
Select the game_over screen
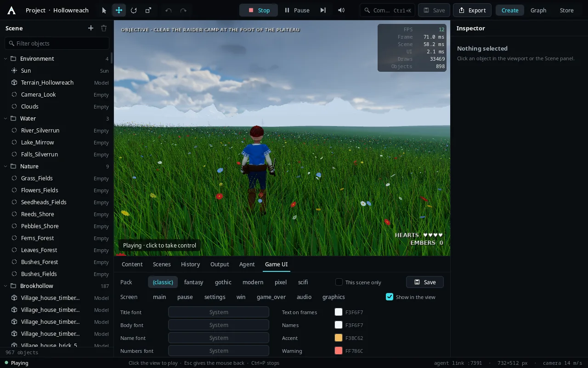[x=271, y=297]
